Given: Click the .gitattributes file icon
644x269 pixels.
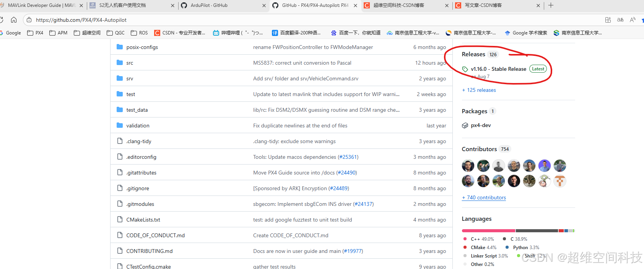Looking at the screenshot, I should pyautogui.click(x=120, y=173).
